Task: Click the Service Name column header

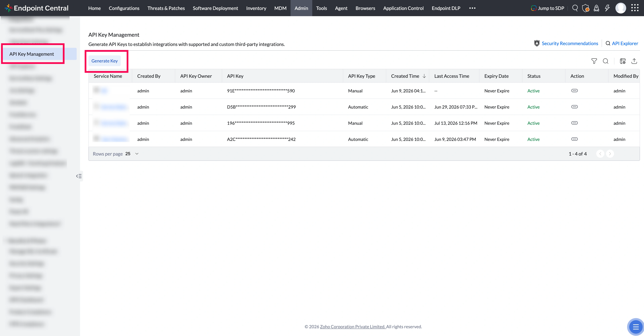Action: tap(108, 76)
